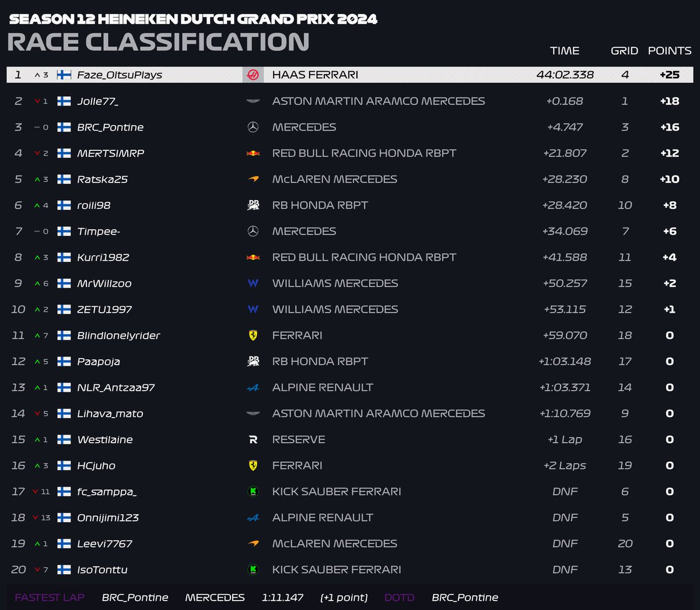Screen dimensions: 700x610
Task: Click gap time +1:03.148
Action: tap(565, 362)
